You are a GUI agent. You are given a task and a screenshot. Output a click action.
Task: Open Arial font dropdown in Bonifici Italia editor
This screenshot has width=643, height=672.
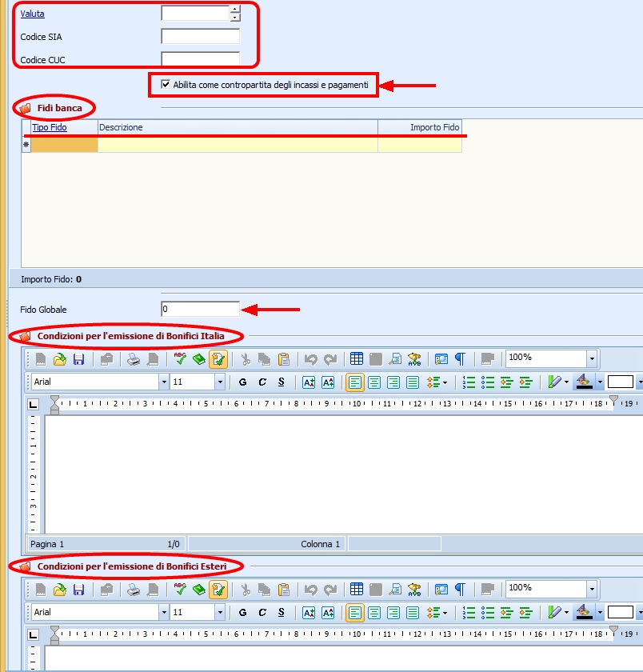pyautogui.click(x=164, y=382)
